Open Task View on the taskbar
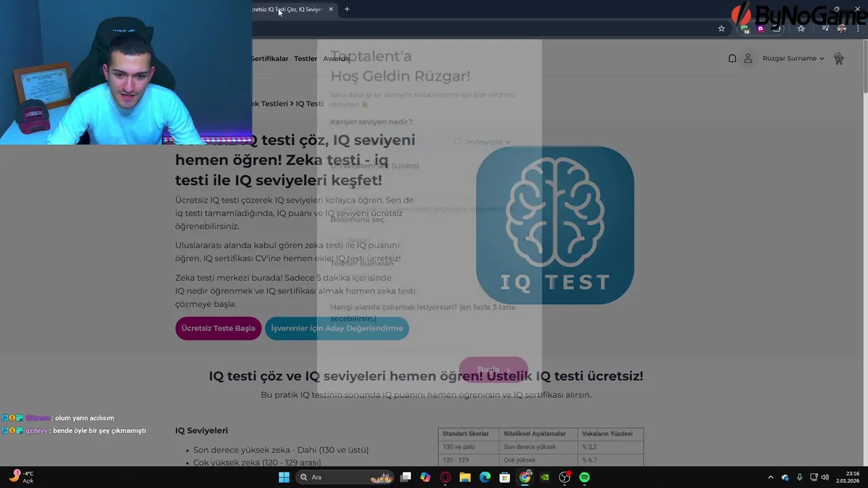Screen dimensions: 868x488 click(x=406, y=477)
